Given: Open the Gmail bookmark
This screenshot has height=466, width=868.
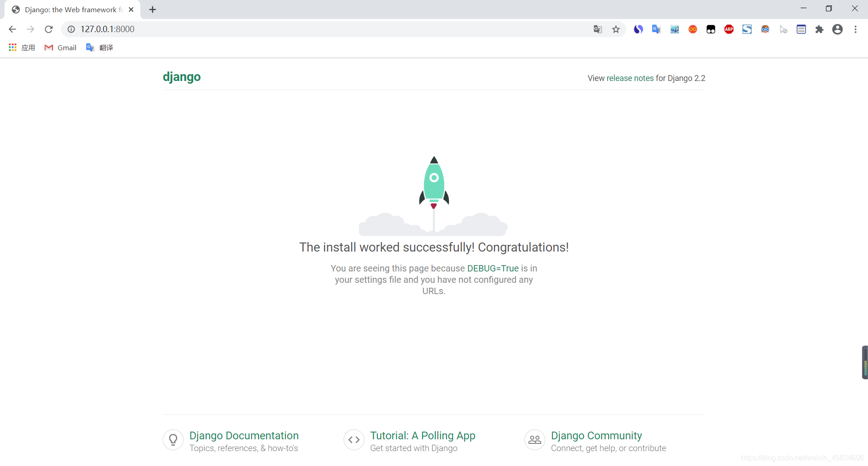Looking at the screenshot, I should 60,48.
